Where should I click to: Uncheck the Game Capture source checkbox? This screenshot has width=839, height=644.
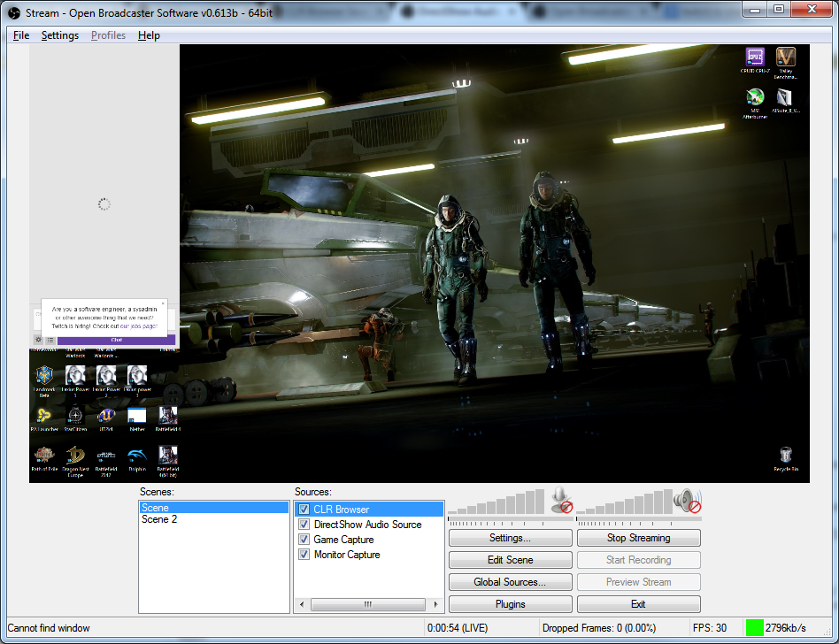tap(304, 539)
